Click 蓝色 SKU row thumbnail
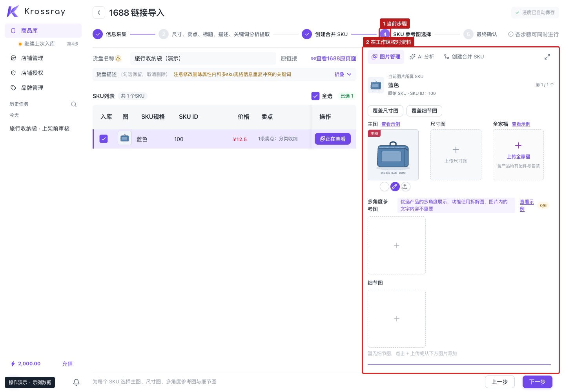The width and height of the screenshot is (565, 392). point(125,138)
